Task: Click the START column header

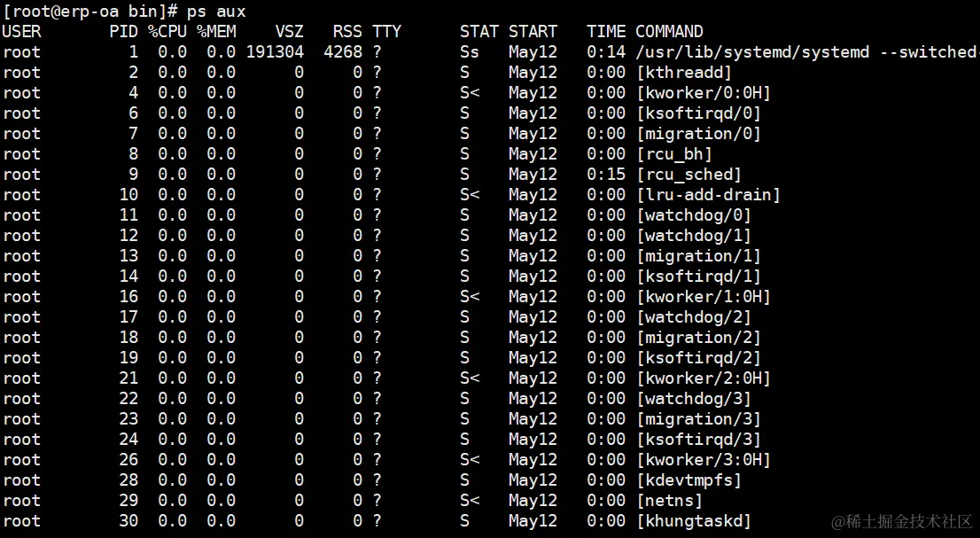Action: coord(533,31)
